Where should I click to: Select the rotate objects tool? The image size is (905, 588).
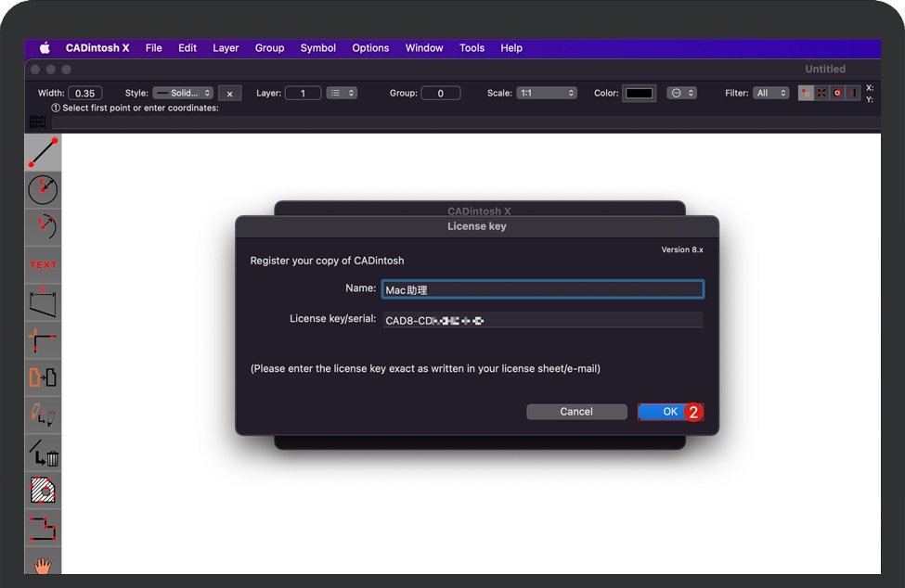[43, 415]
